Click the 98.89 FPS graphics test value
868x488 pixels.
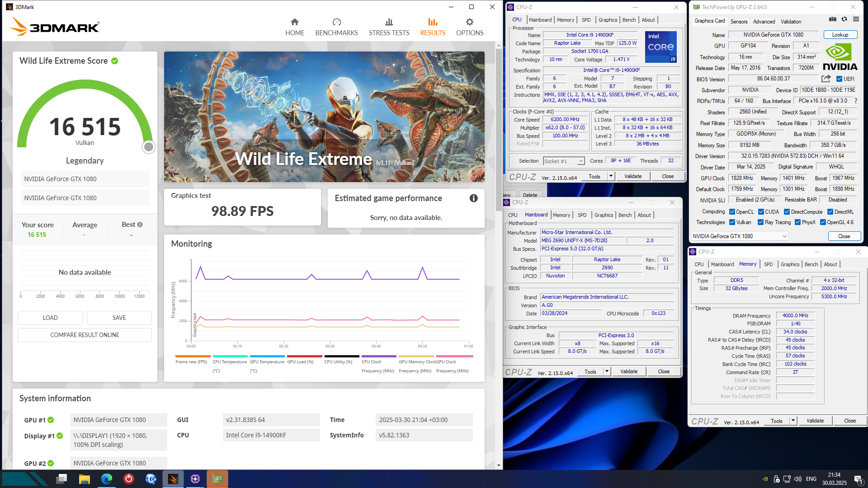click(242, 211)
